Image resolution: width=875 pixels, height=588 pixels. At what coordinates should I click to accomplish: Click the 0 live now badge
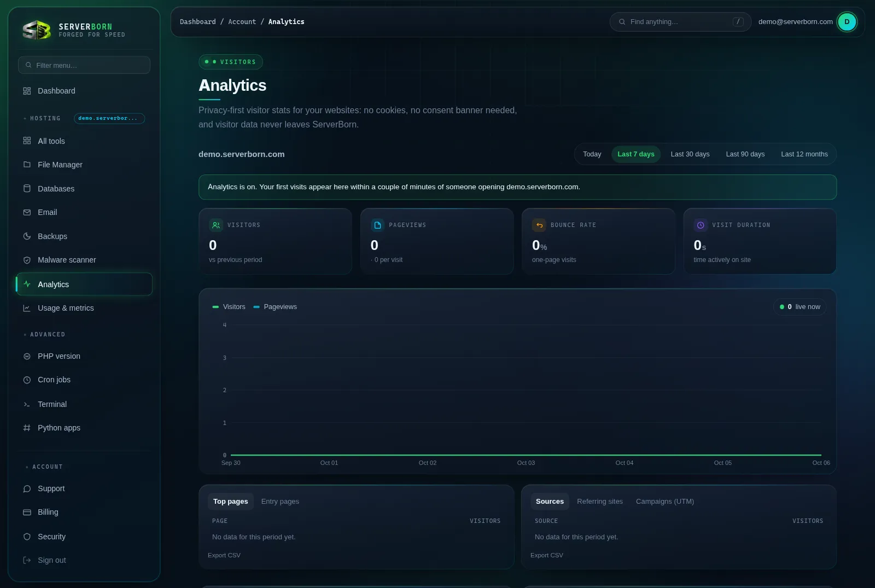point(800,307)
